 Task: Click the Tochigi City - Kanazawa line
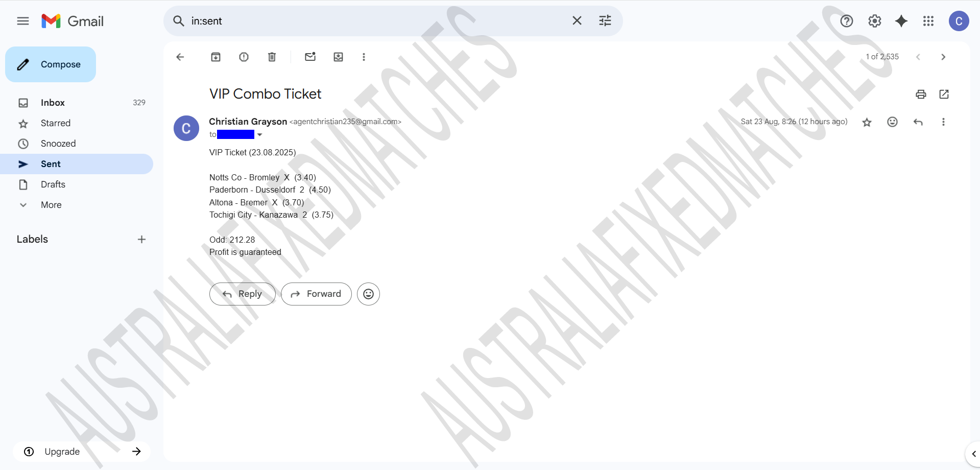[x=271, y=215]
